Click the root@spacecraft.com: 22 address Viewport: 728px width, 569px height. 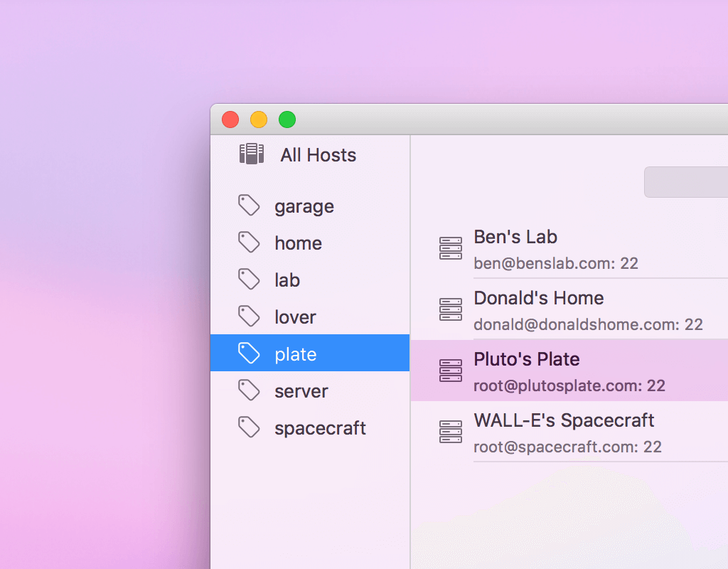tap(567, 447)
